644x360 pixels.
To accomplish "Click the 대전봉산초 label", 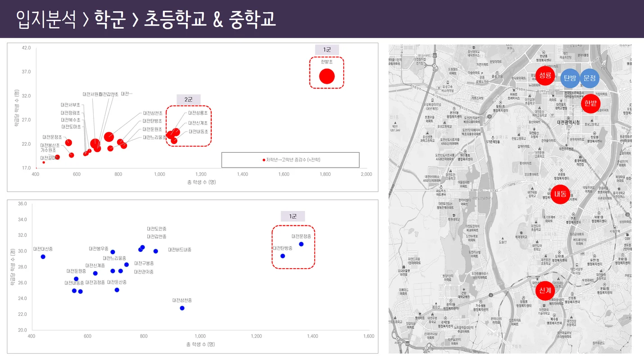I will coord(50,145).
